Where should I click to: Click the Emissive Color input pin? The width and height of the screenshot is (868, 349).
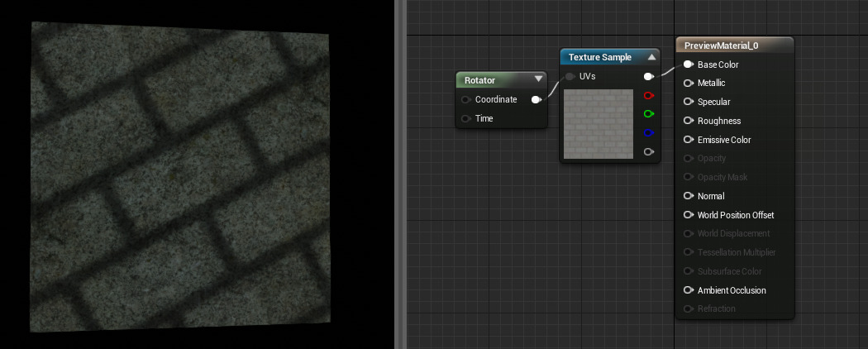[x=688, y=140]
